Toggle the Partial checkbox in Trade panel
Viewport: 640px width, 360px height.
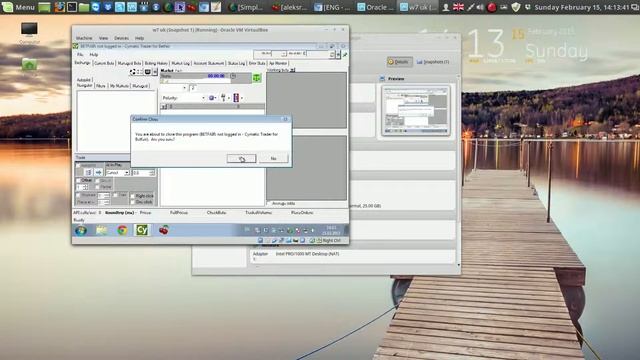(x=97, y=187)
